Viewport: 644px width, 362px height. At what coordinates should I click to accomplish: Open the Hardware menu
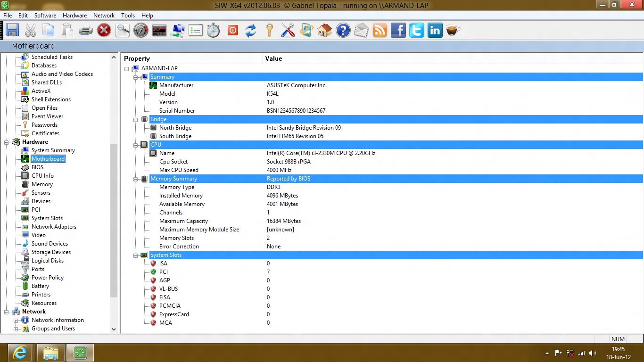[74, 16]
